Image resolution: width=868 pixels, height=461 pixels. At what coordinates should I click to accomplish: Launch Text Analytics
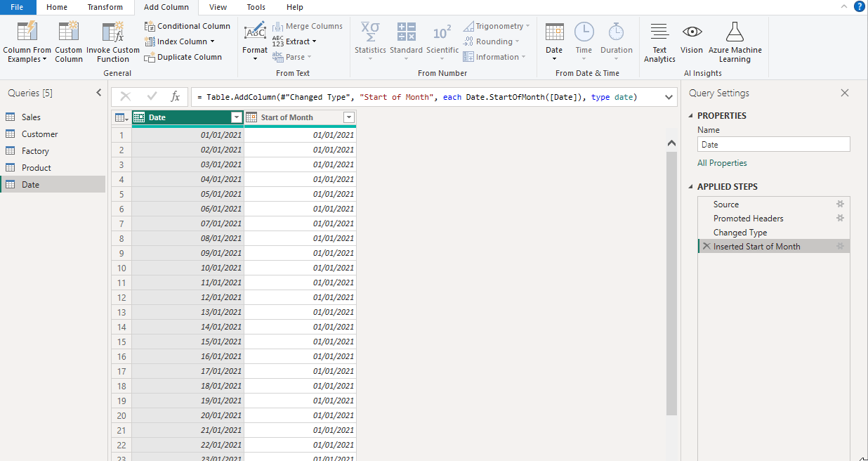[659, 42]
